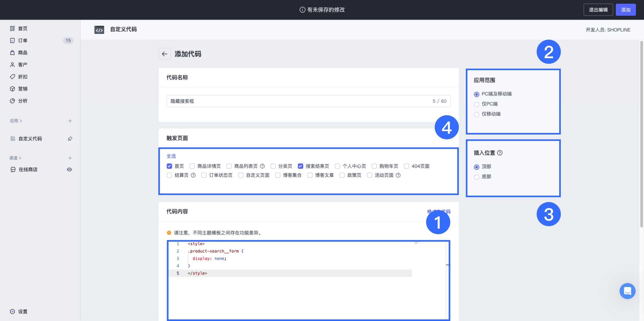Click the 格式化代码 link

click(x=438, y=211)
